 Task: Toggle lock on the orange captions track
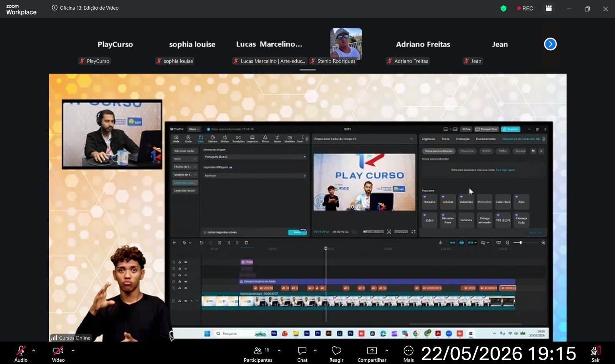click(180, 288)
